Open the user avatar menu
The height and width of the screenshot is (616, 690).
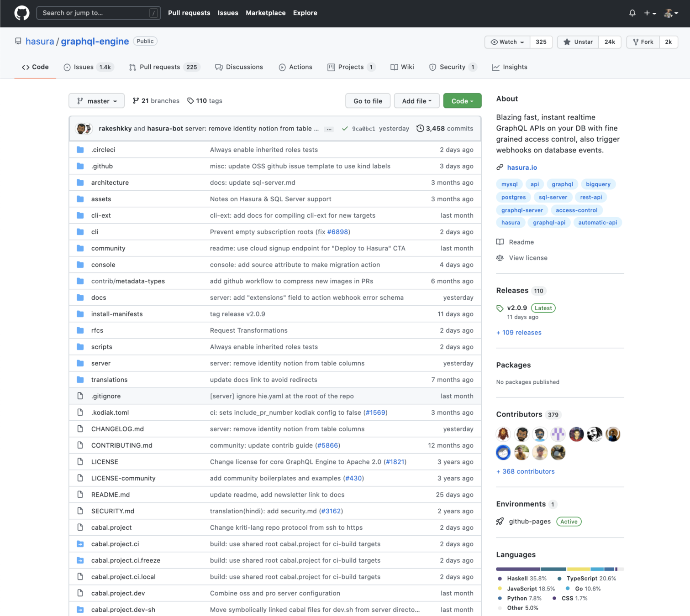click(x=671, y=13)
